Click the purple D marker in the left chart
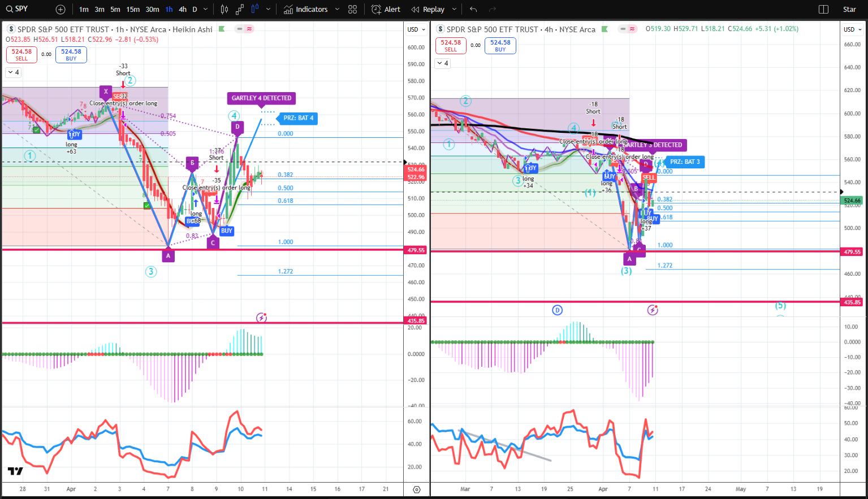The width and height of the screenshot is (868, 499). [237, 127]
